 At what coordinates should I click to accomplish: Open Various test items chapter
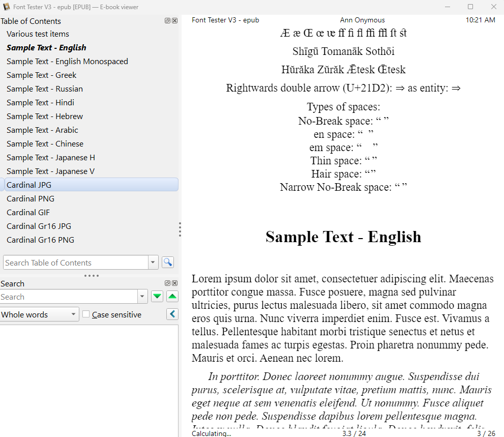click(x=38, y=34)
